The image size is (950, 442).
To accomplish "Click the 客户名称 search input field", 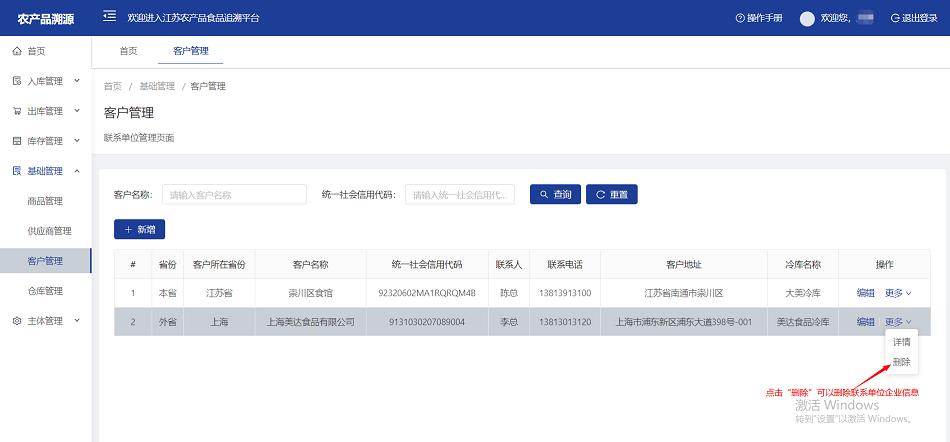I will click(234, 195).
